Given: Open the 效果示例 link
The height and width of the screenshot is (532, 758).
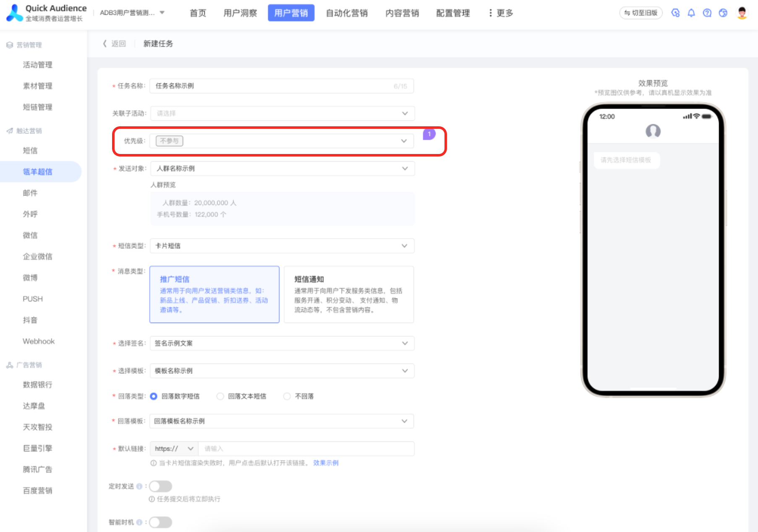Looking at the screenshot, I should 326,463.
